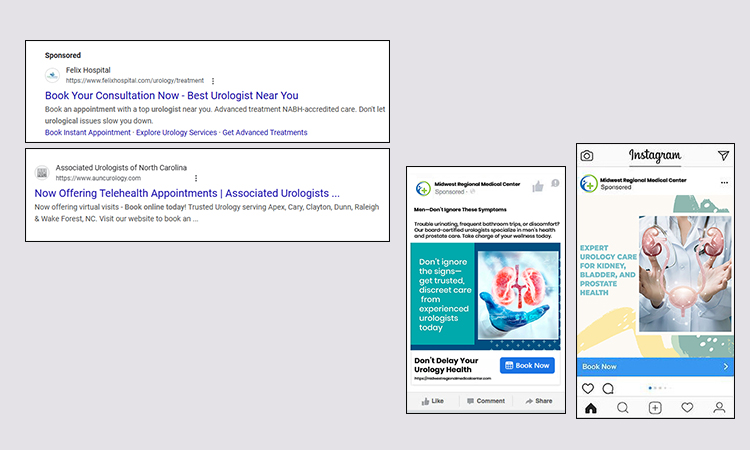Viewport: 750px width, 450px height.
Task: Tap the Instagram Book Now banner
Action: (x=655, y=367)
